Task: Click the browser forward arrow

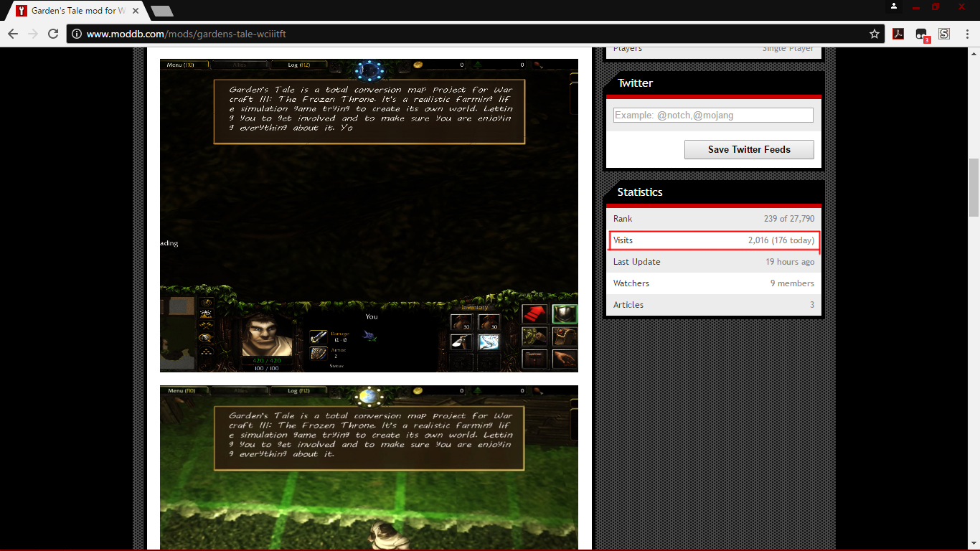Action: pos(33,34)
